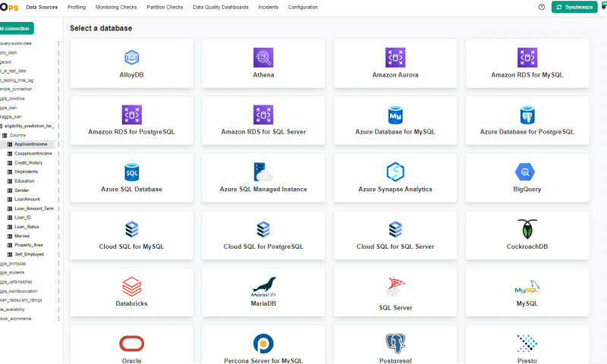
Task: Open the Data Quality Dashboards tab
Action: point(221,7)
